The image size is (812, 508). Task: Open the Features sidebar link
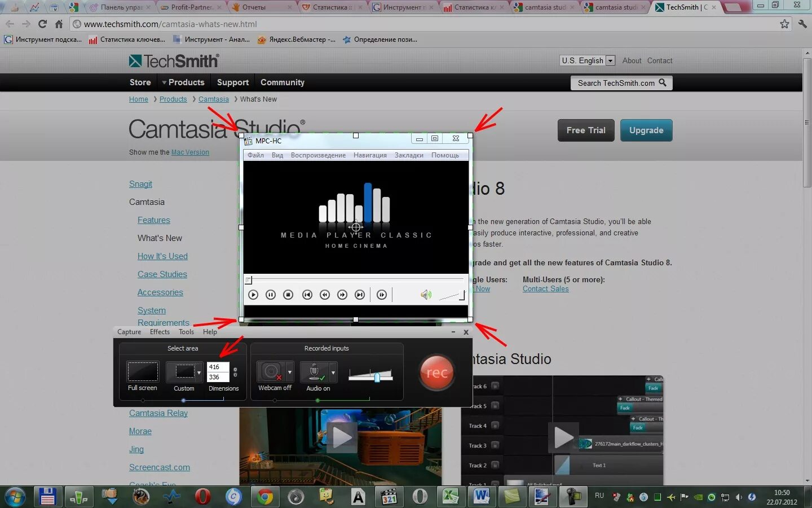point(154,220)
